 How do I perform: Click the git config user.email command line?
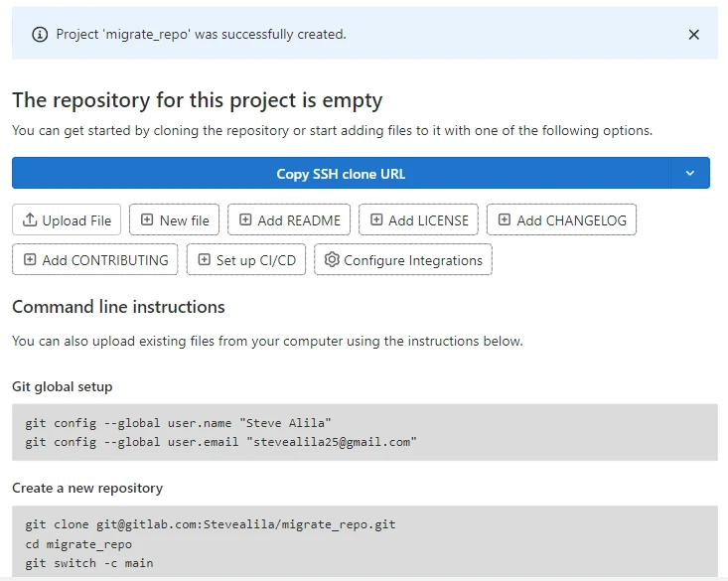(x=220, y=441)
